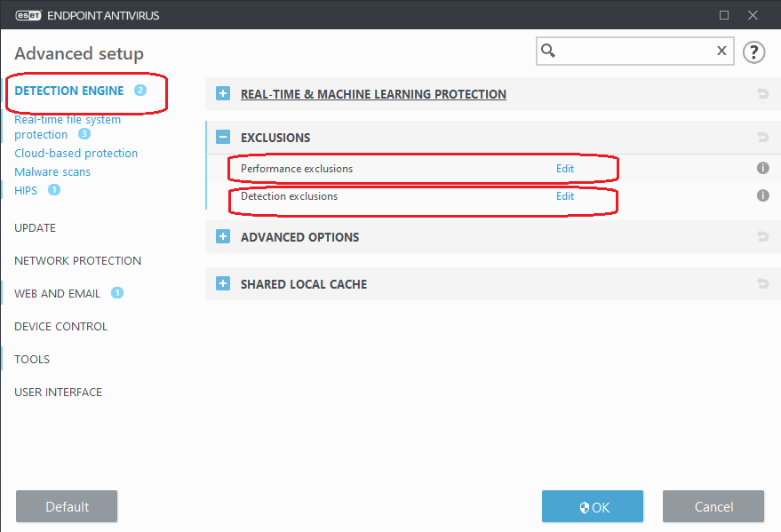Click the Exclusions section heading
Screen dimensions: 781x532
click(x=275, y=138)
